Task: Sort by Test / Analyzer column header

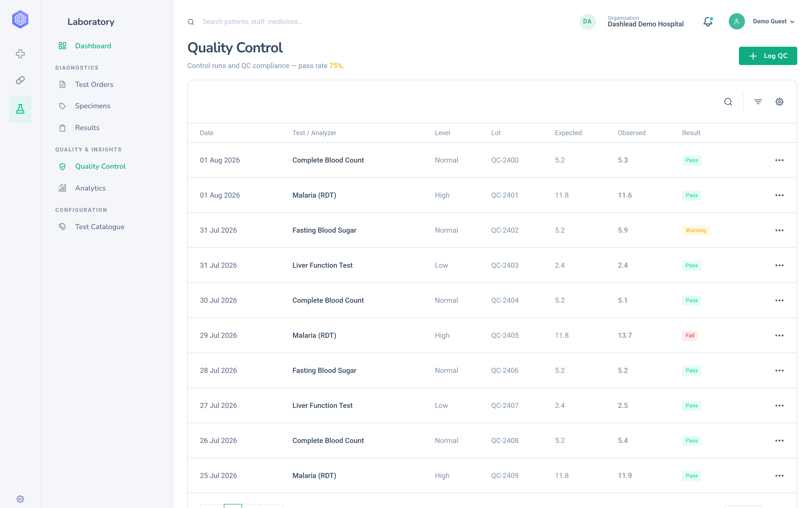Action: tap(314, 133)
